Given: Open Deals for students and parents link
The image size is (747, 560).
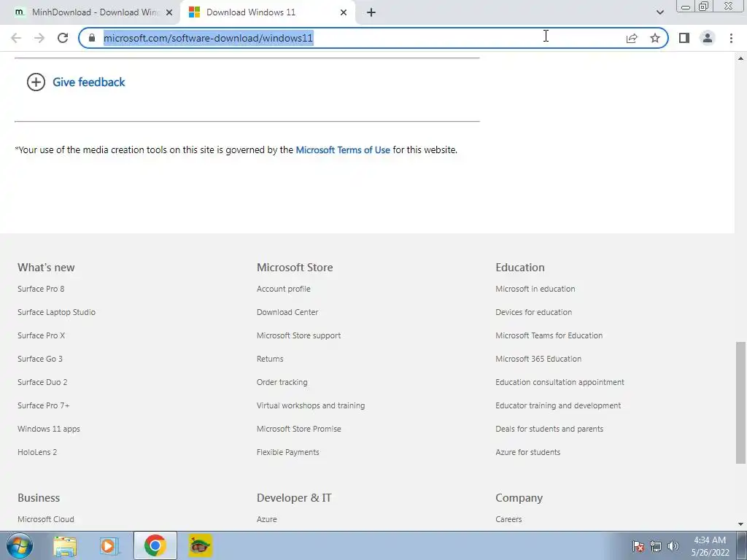Looking at the screenshot, I should click(x=549, y=429).
